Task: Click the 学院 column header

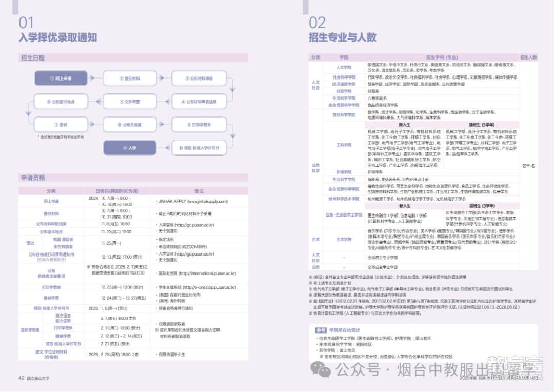Action: coord(344,57)
